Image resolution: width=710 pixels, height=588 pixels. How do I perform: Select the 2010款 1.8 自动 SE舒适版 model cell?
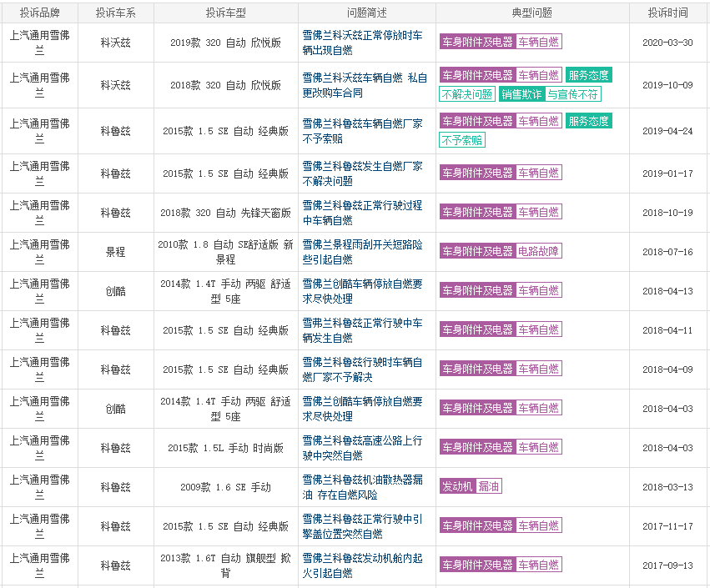[x=225, y=252]
